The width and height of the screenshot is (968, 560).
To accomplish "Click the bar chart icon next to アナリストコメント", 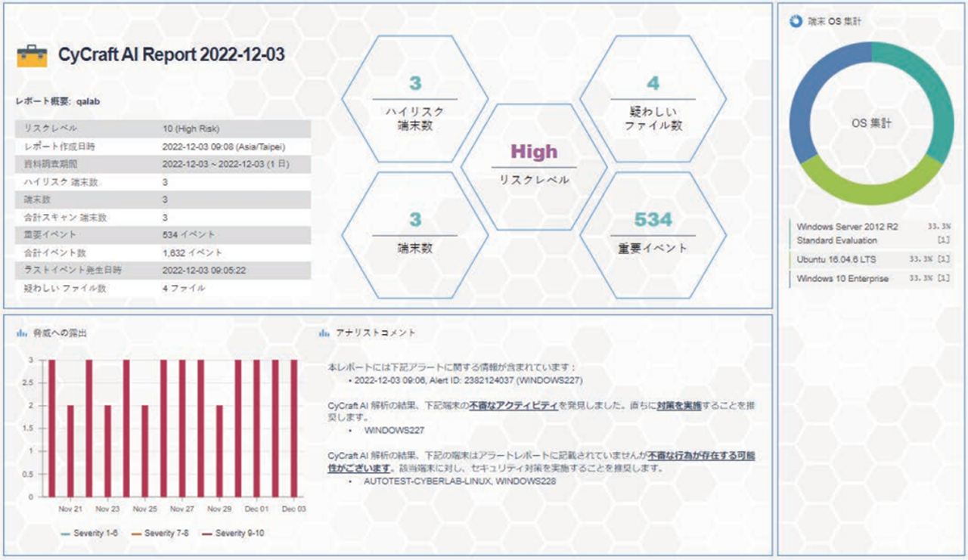I will click(x=324, y=333).
